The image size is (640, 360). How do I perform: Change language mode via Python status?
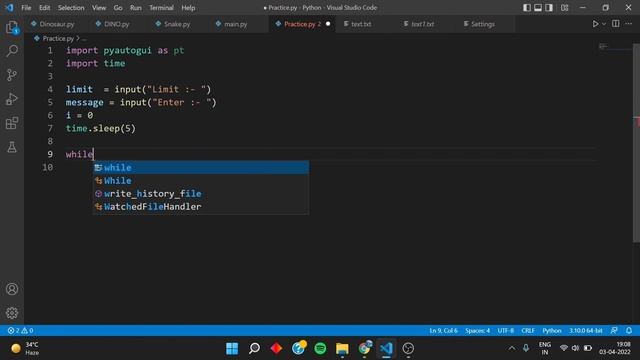click(551, 331)
